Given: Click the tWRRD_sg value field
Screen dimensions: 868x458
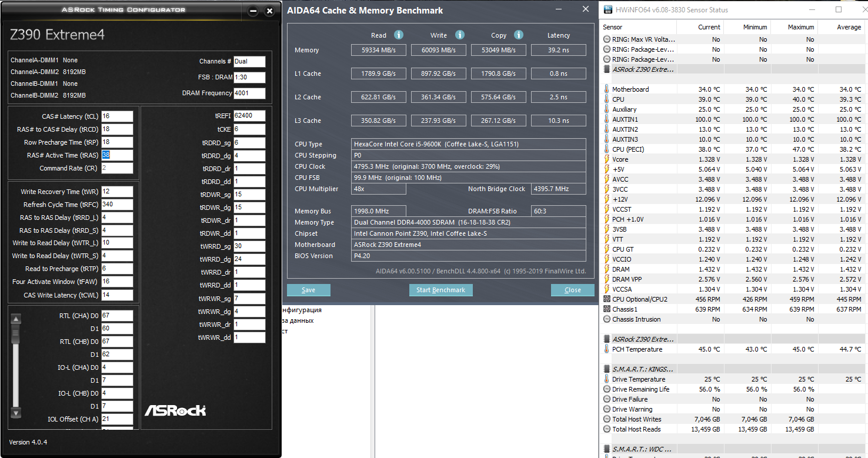Looking at the screenshot, I should (249, 246).
